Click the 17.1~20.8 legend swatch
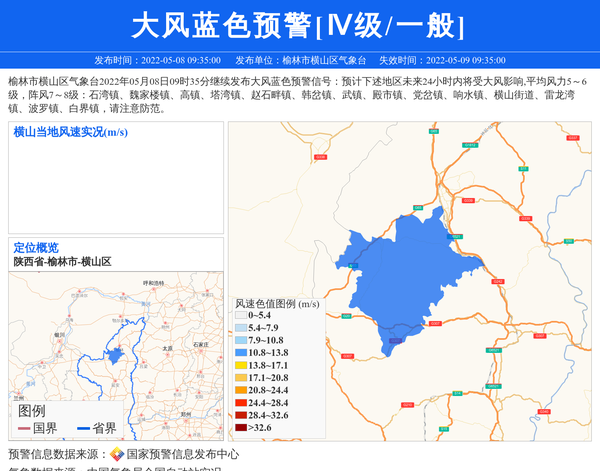600x471 pixels. click(241, 378)
